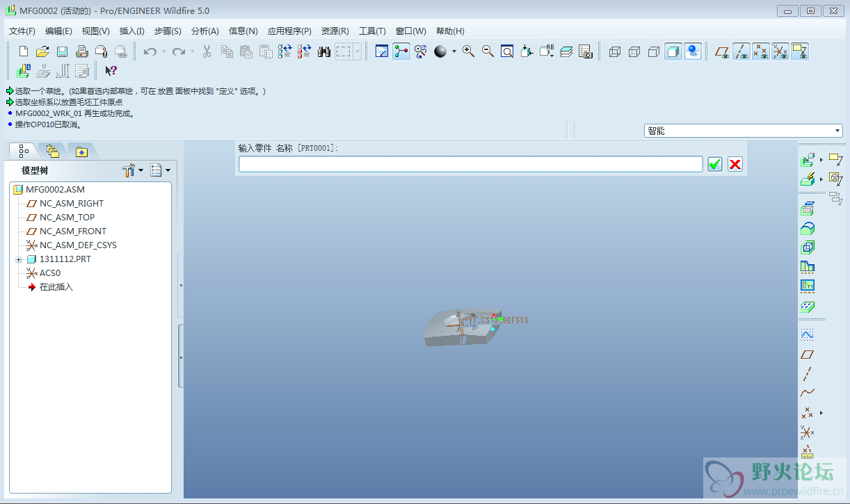Click the datum plane tool in right toolbar
Screen dimensions: 850x504
pos(808,355)
